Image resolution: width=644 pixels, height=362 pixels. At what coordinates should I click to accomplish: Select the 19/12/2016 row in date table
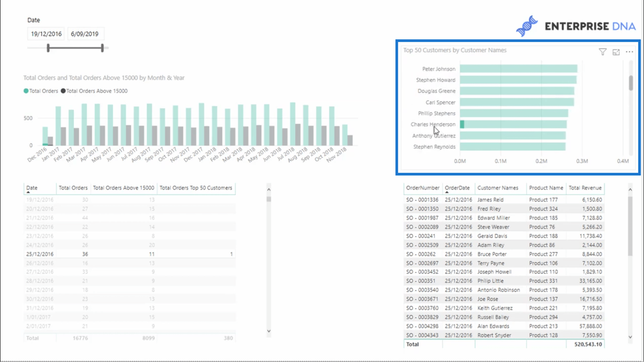(x=130, y=200)
